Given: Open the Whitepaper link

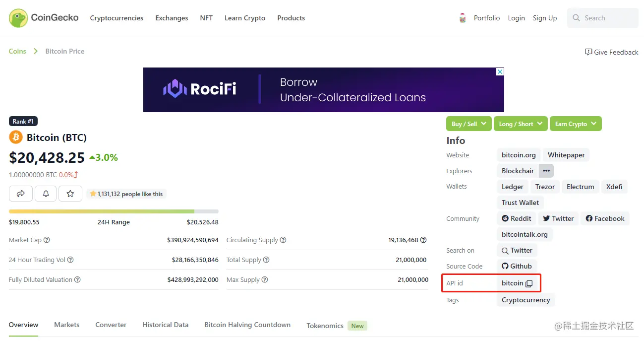Looking at the screenshot, I should pyautogui.click(x=566, y=155).
